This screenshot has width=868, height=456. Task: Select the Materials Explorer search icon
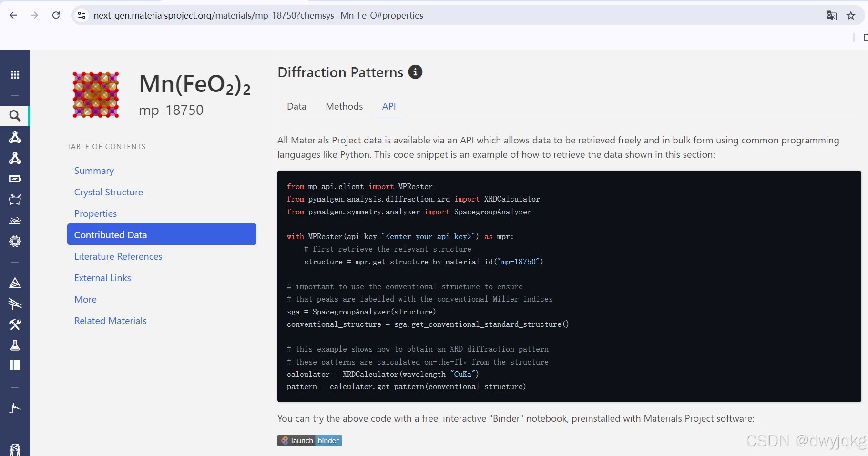click(15, 116)
